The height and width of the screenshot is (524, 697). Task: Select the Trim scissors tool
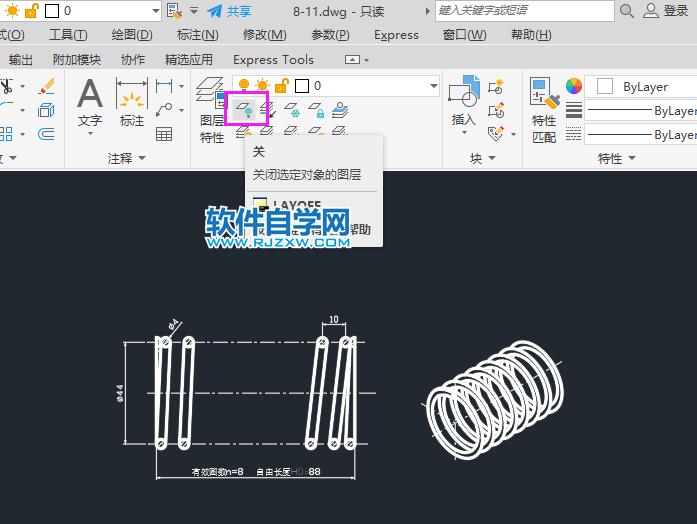[7, 86]
